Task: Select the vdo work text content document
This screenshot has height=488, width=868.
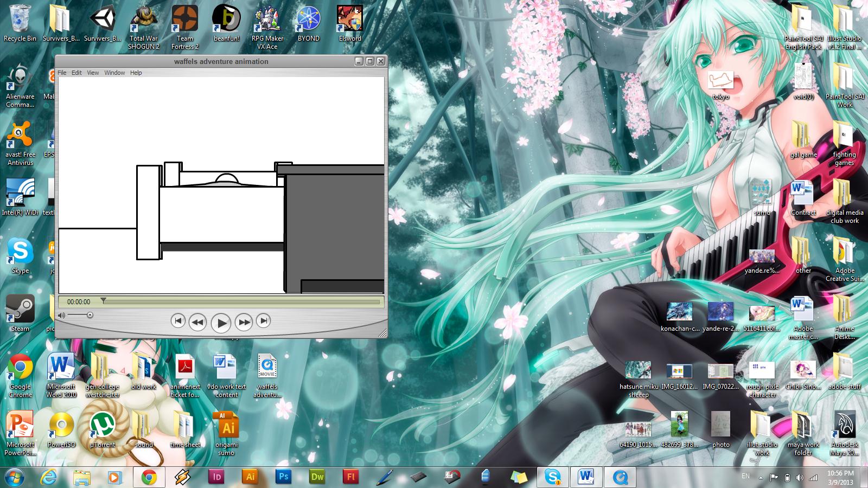Action: [226, 375]
